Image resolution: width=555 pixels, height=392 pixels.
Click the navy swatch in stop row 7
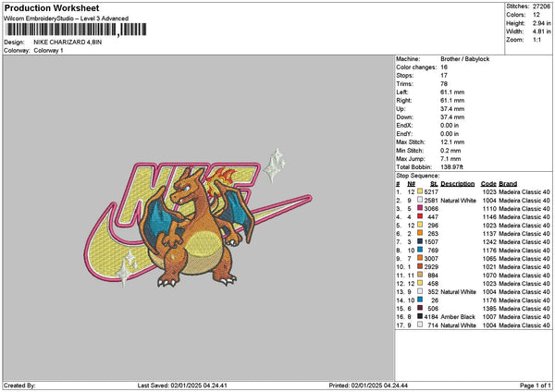(420, 241)
